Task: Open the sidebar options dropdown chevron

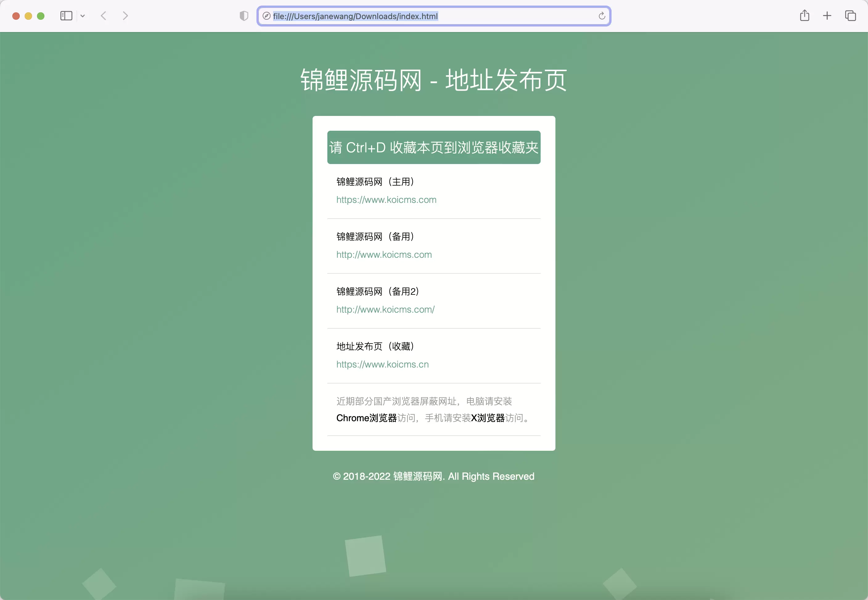Action: click(x=83, y=16)
